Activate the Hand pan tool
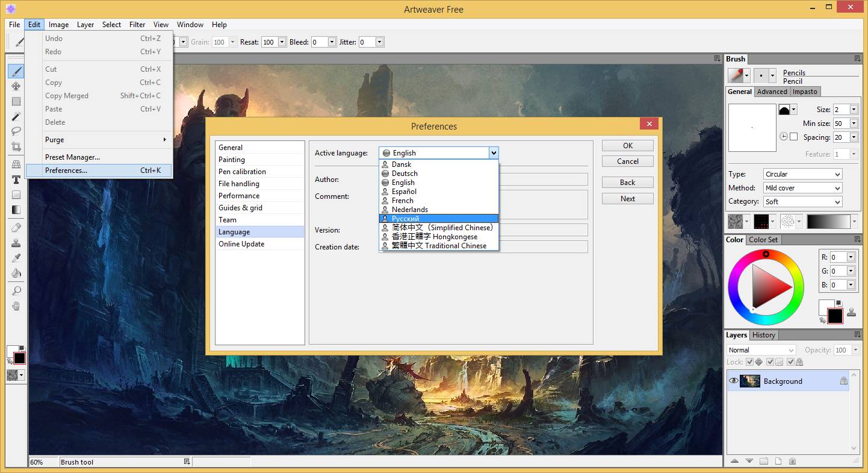Image resolution: width=868 pixels, height=473 pixels. pos(16,306)
